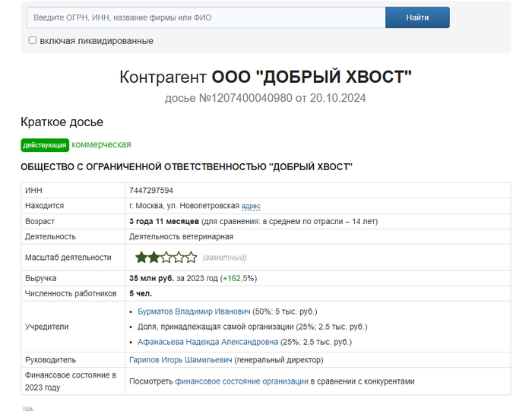The height and width of the screenshot is (411, 532).
Task: Open the коммерческая organization type link
Action: [101, 144]
